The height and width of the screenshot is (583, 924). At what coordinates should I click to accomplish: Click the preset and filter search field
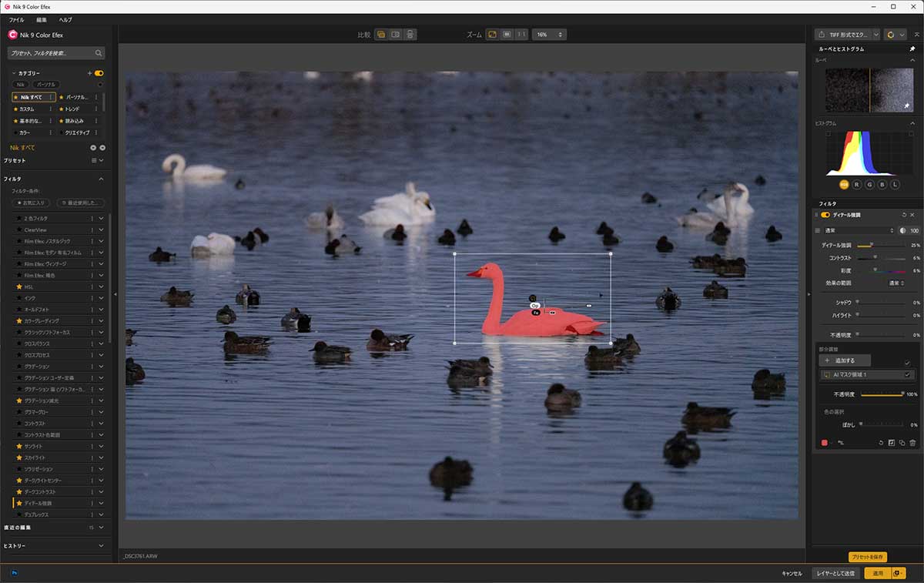pos(52,53)
